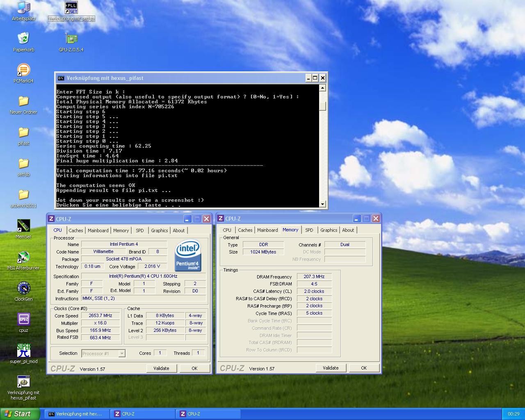
Task: Open the Graphics tab in right CPU-Z window
Action: (x=329, y=230)
